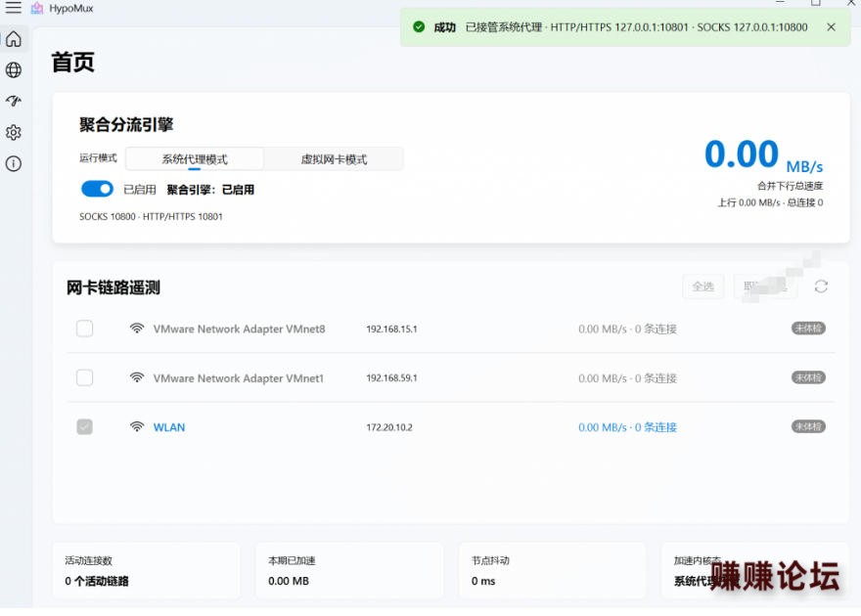The width and height of the screenshot is (861, 616).
Task: Open the hamburger navigation menu
Action: [13, 8]
